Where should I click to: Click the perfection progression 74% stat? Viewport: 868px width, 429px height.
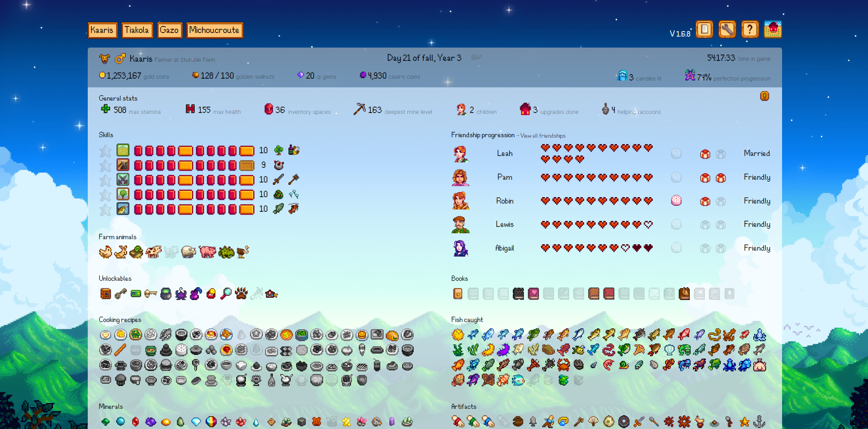pyautogui.click(x=728, y=76)
